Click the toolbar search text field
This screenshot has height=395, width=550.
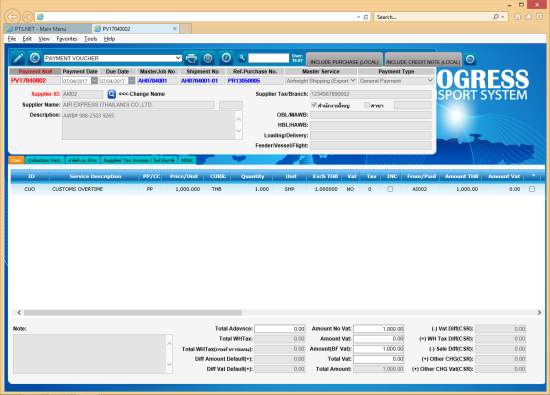coord(268,58)
